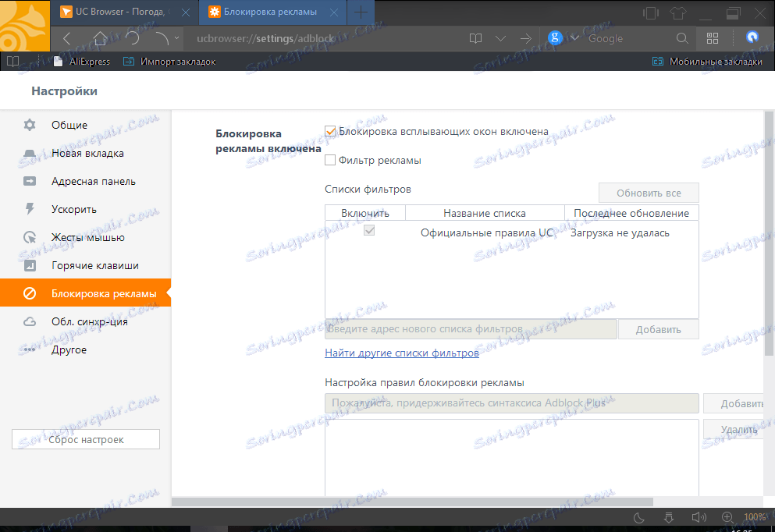The image size is (775, 532).
Task: Click the Обновить все button
Action: point(649,193)
